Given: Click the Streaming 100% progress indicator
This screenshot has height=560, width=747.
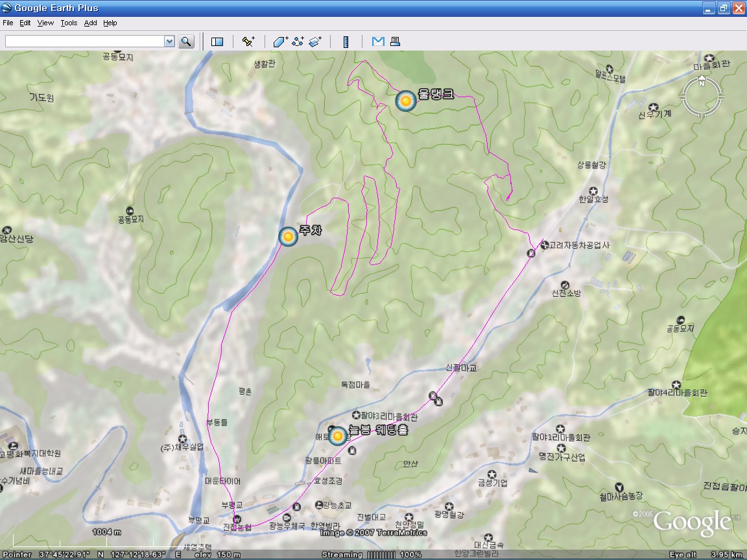Looking at the screenshot, I should click(372, 555).
